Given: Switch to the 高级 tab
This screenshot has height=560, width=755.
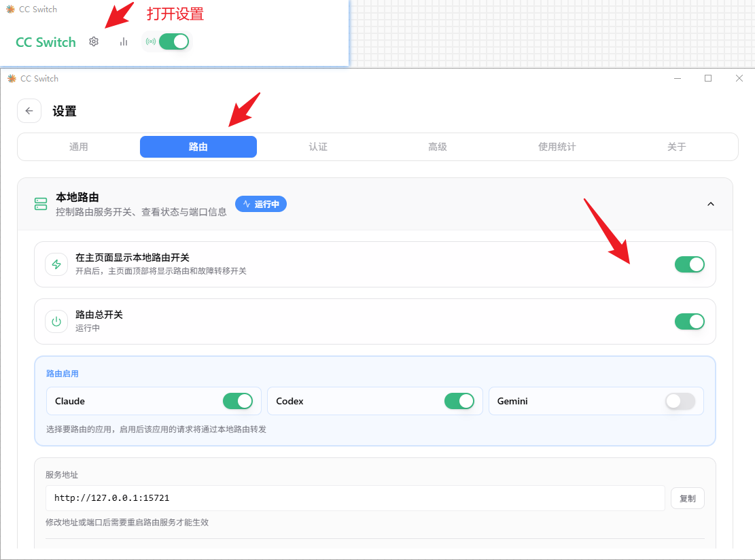Looking at the screenshot, I should [437, 147].
